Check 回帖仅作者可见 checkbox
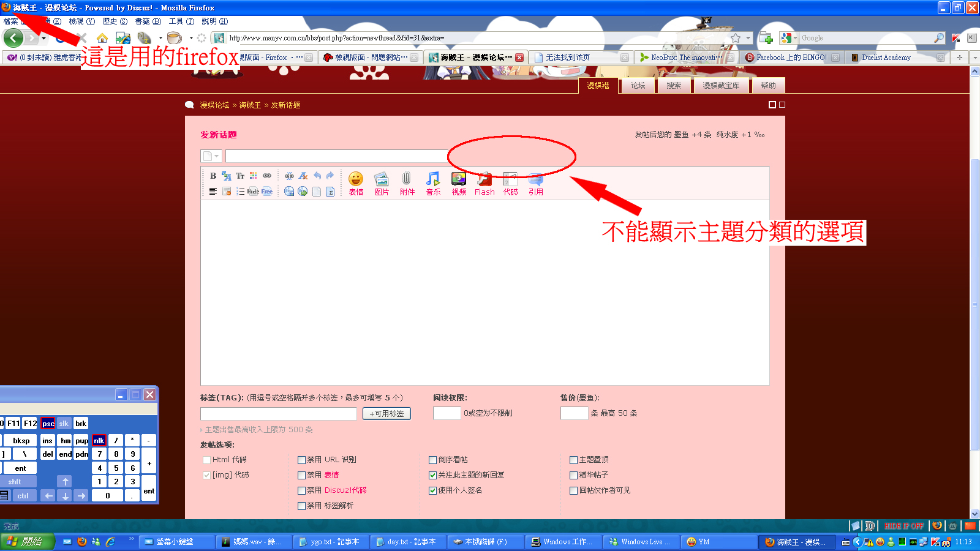 tap(573, 490)
